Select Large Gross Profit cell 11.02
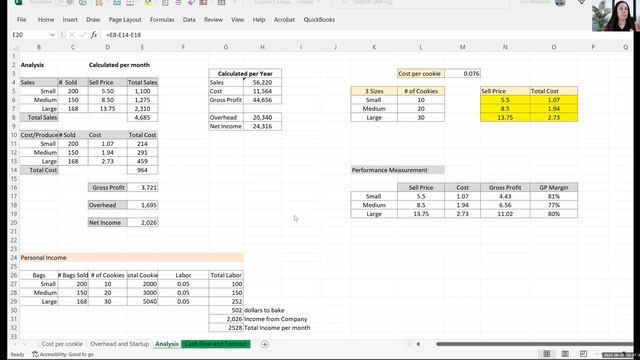Image resolution: width=640 pixels, height=360 pixels. click(x=505, y=214)
